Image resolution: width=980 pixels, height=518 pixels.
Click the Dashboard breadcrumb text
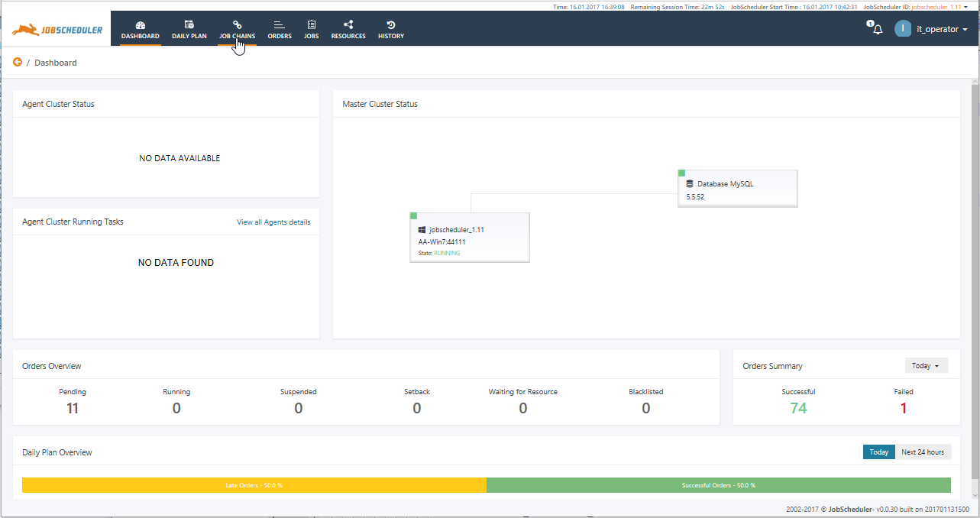coord(56,63)
